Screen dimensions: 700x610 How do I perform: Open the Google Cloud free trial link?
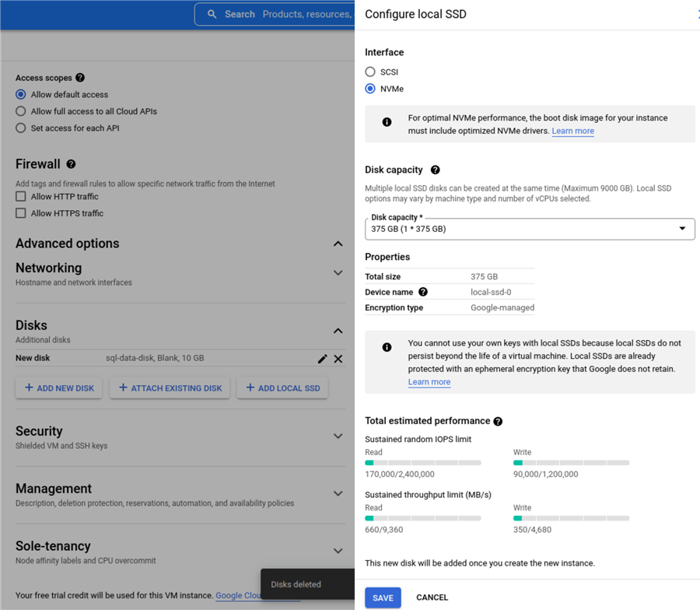click(238, 595)
